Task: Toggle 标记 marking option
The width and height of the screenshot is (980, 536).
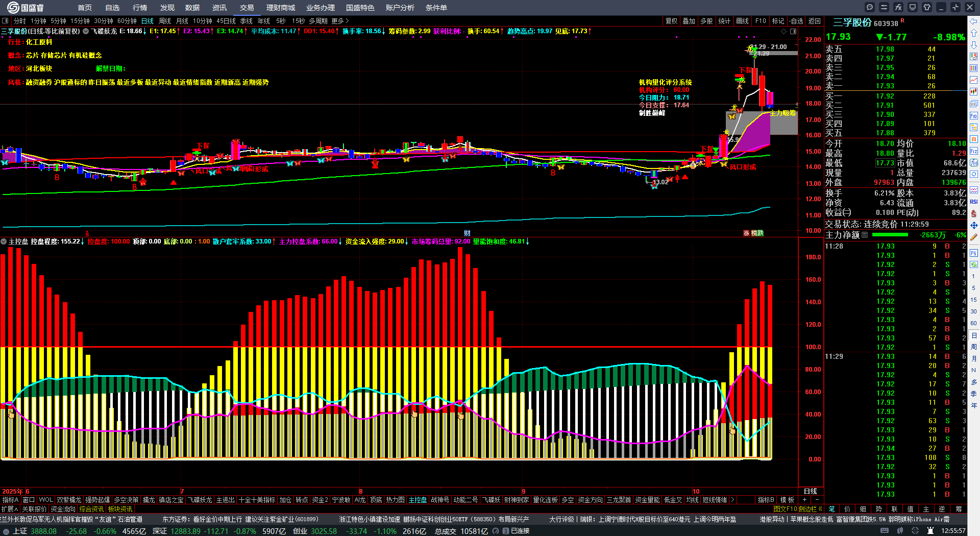Action: click(778, 21)
